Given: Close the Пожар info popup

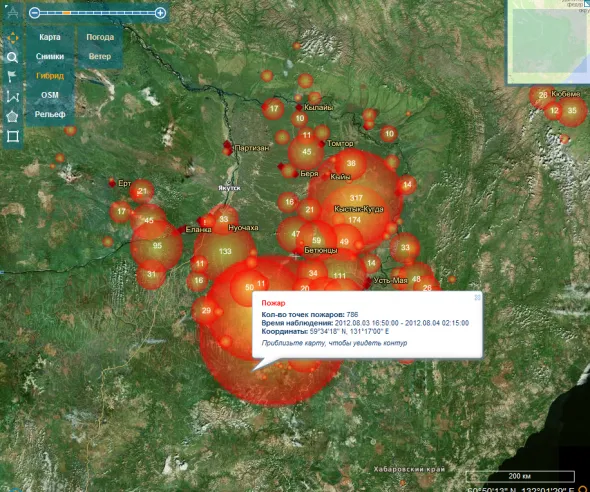Looking at the screenshot, I should click(477, 298).
